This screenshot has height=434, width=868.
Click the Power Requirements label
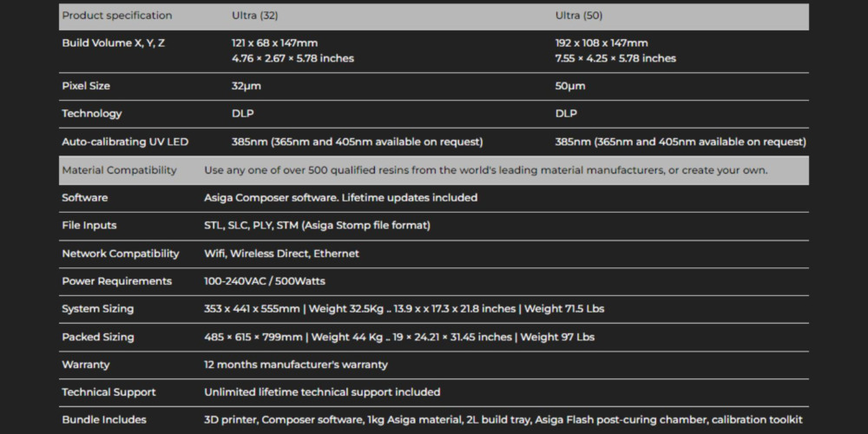pyautogui.click(x=116, y=281)
